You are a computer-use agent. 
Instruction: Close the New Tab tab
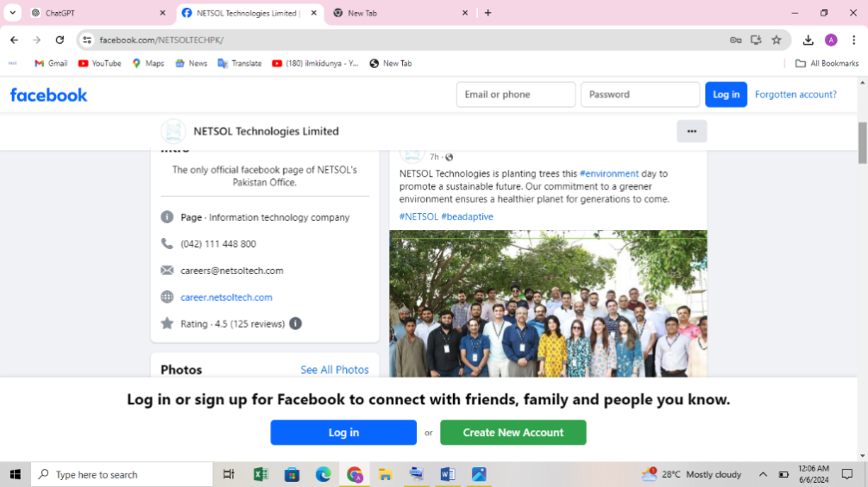click(465, 13)
